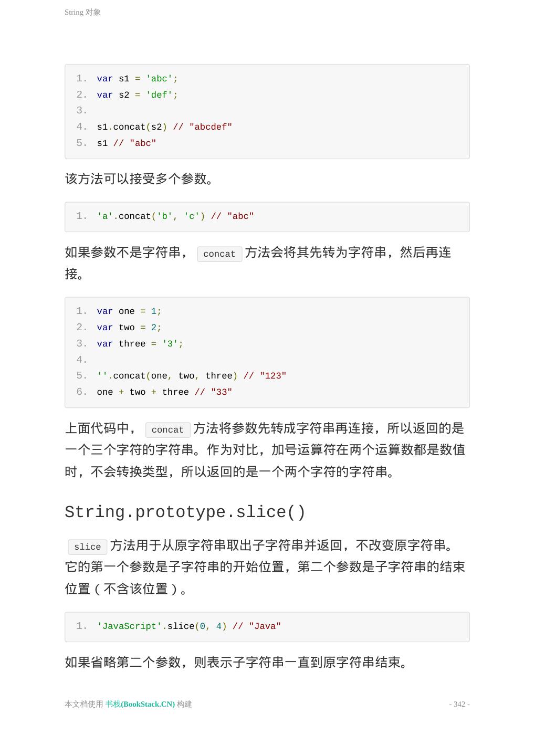Click the code line "var two = 2;"
535x756 pixels.
(129, 328)
